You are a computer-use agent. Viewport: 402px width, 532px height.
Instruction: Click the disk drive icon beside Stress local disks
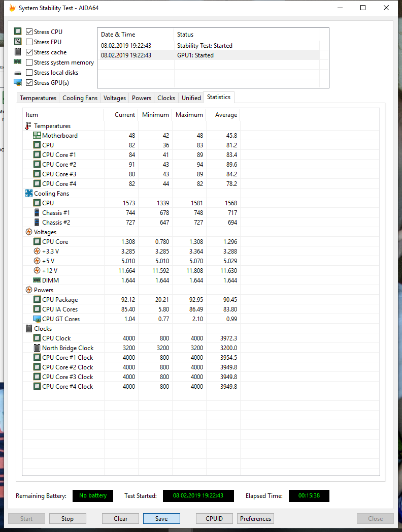click(x=18, y=73)
